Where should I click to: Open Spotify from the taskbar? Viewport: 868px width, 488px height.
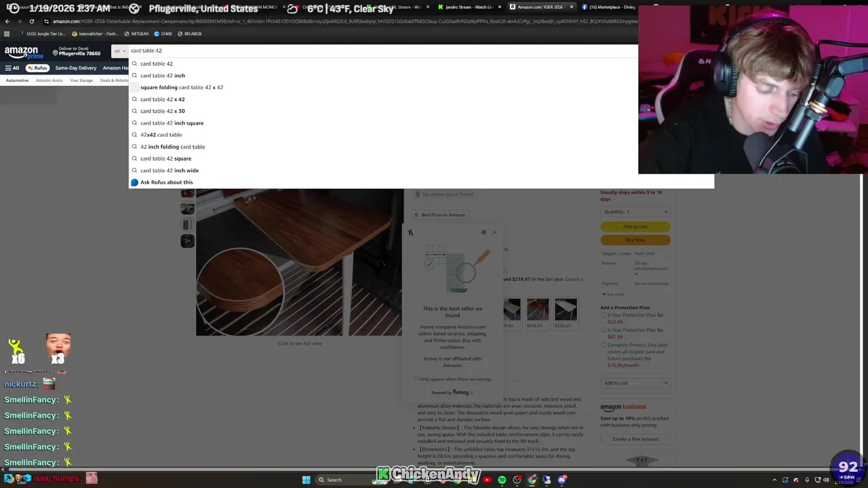(x=502, y=480)
